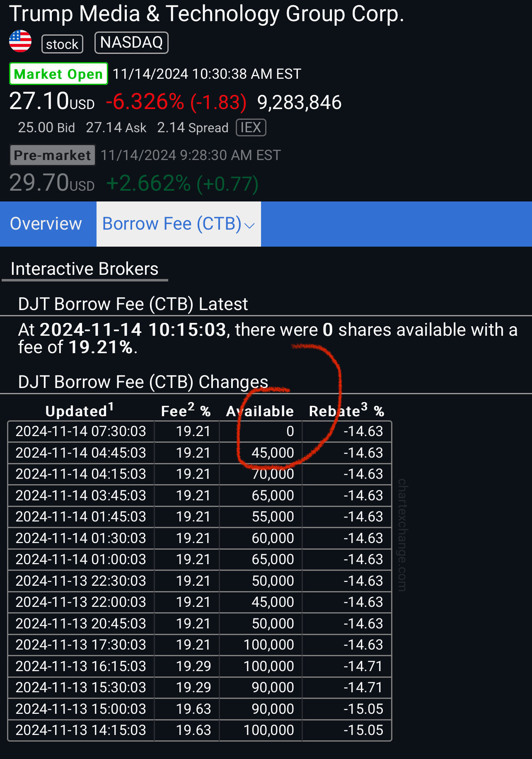Click the DJT Borrow Fee (CTB) Changes heading
The width and height of the screenshot is (532, 759).
click(143, 382)
